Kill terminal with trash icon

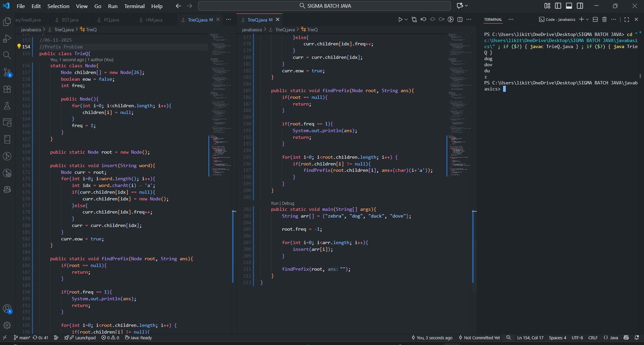[x=604, y=20]
